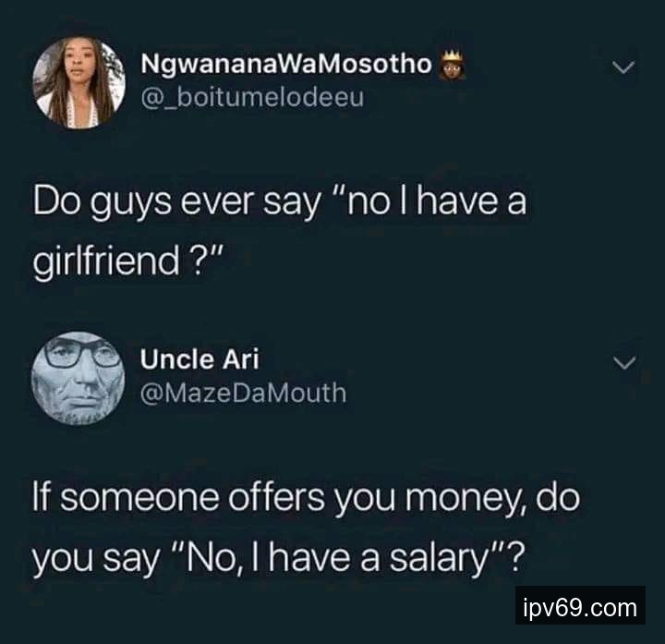Expand the options chevron on Uncle Ari's tweet

click(624, 363)
